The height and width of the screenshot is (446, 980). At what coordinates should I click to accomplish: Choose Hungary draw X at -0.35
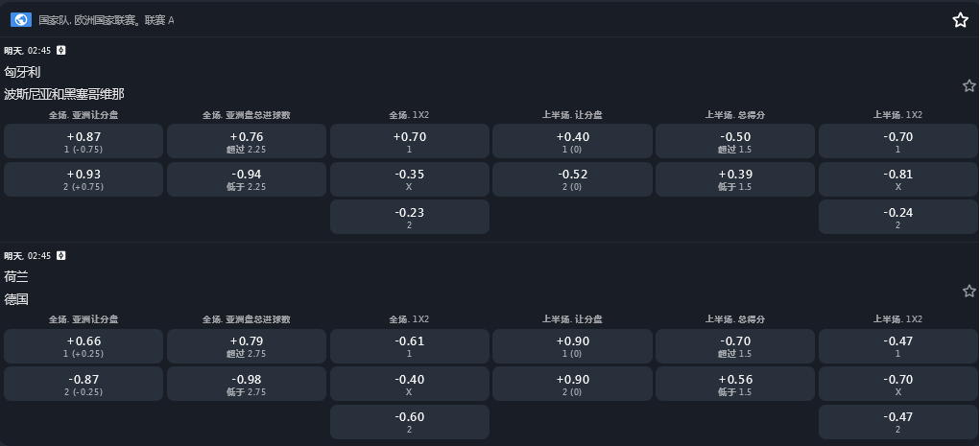pyautogui.click(x=409, y=179)
